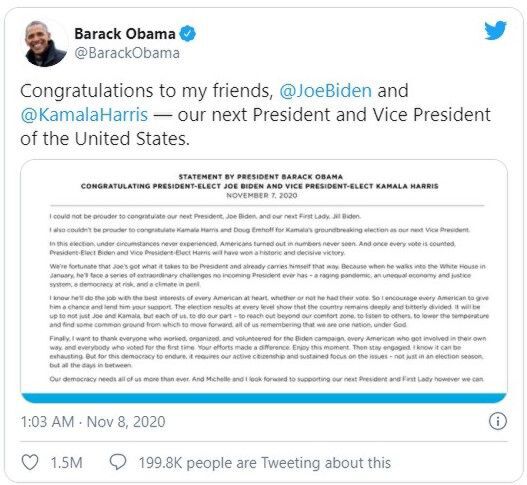Click the paragraph starting 'Finally, I want to thank'
The image size is (527, 485).
point(268,352)
